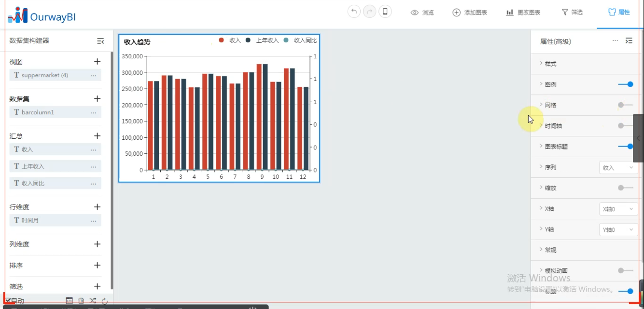Screen dimensions: 644x309
Task: Add a new 数据集 with plus icon
Action: pyautogui.click(x=97, y=99)
